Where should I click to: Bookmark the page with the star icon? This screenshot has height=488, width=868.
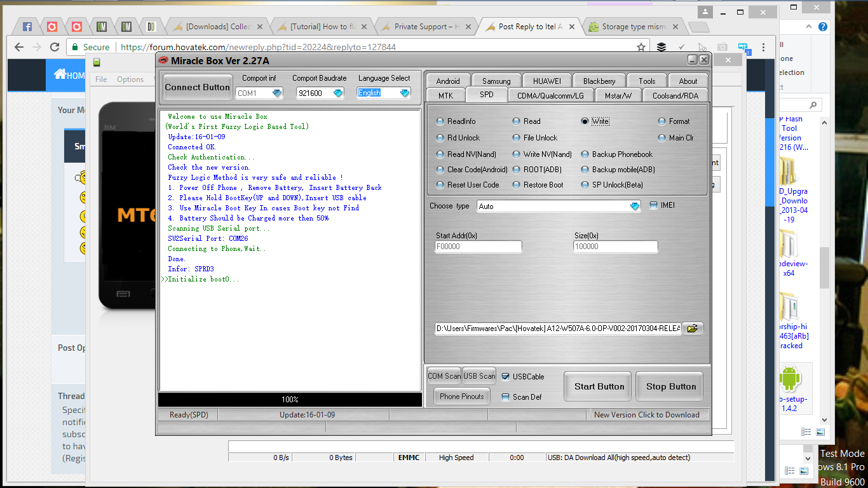[x=642, y=47]
